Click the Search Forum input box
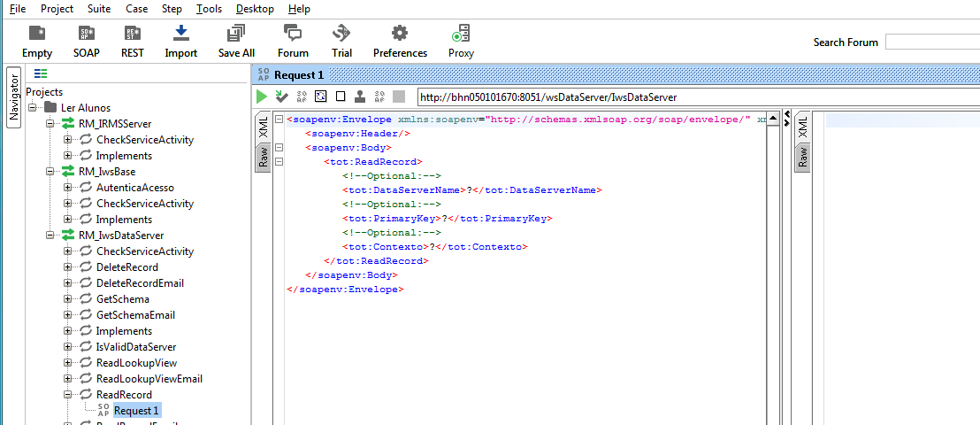This screenshot has width=980, height=425. point(932,42)
